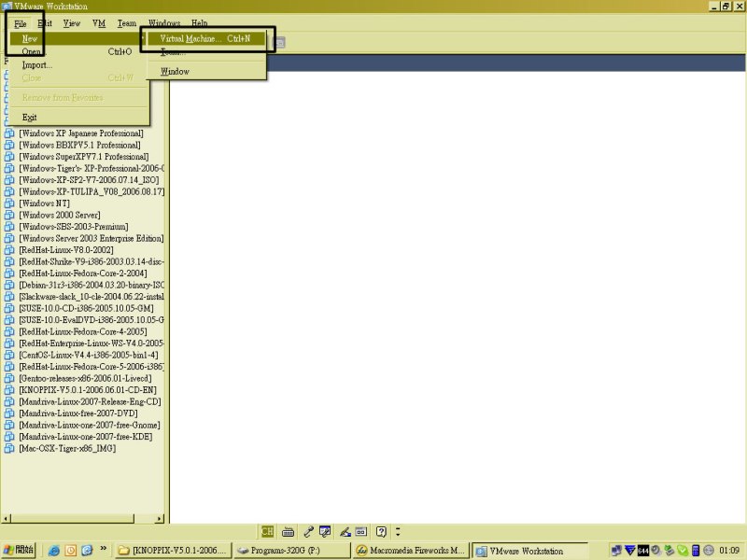Select [CentOS-Linux-V4.4-i386-2005-bin1-4] VM
This screenshot has height=560, width=747.
(x=89, y=355)
